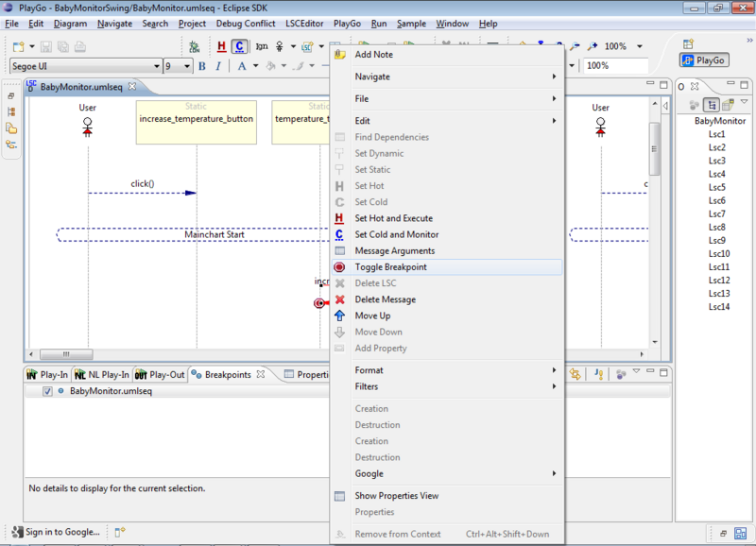Choose Set Hot and Execute

(447, 218)
